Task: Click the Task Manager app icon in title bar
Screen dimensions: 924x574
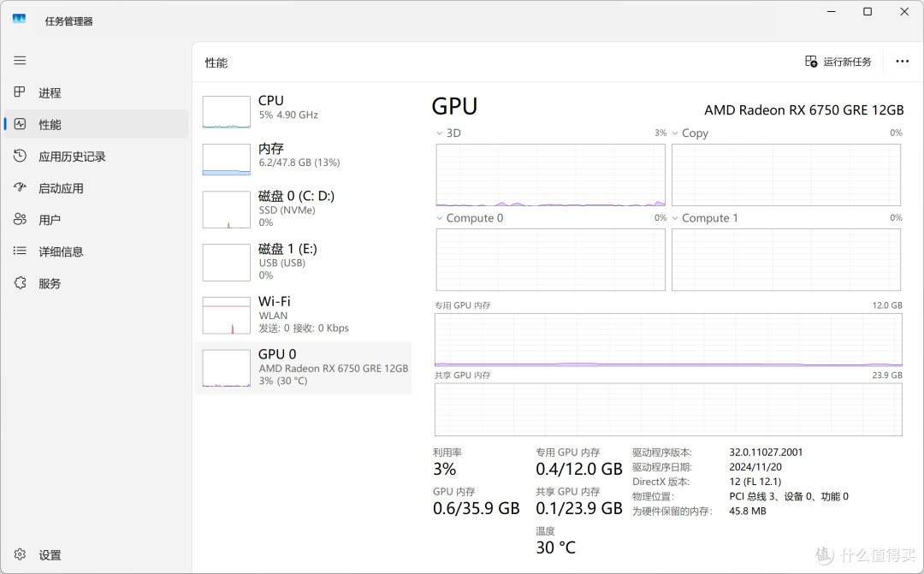Action: tap(19, 19)
